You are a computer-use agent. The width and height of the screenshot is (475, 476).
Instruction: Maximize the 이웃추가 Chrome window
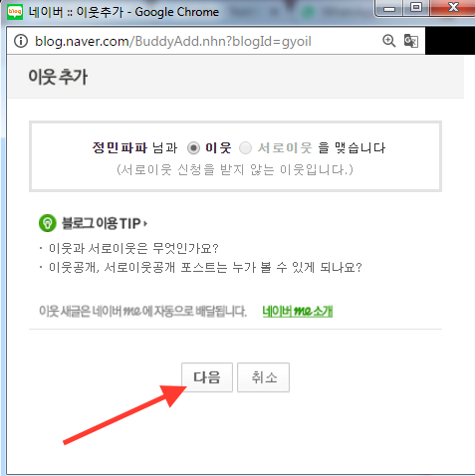point(416,8)
